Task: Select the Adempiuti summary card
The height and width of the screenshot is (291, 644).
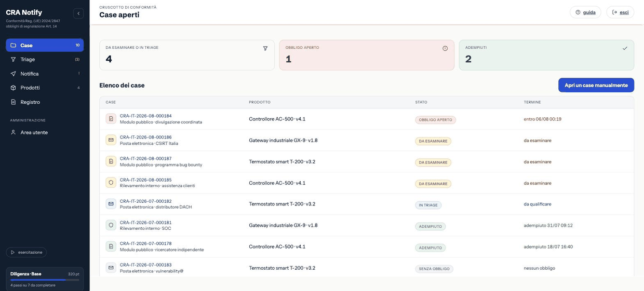Action: tap(546, 55)
